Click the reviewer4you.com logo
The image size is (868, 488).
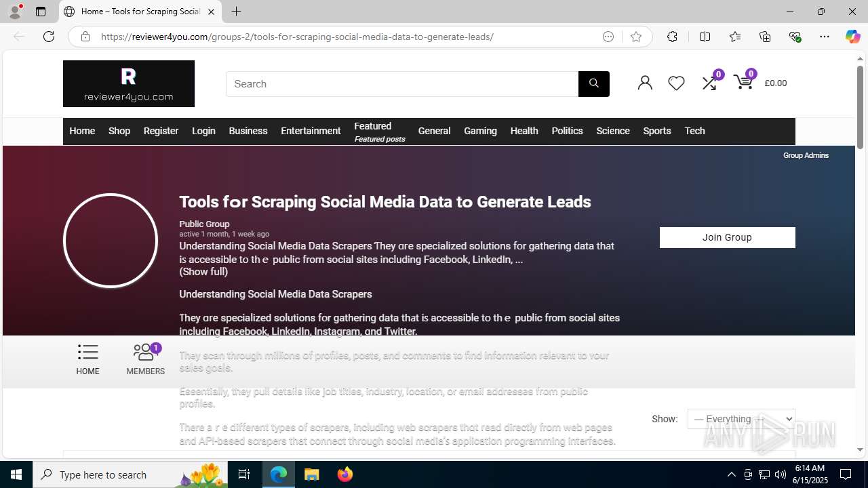pyautogui.click(x=129, y=83)
